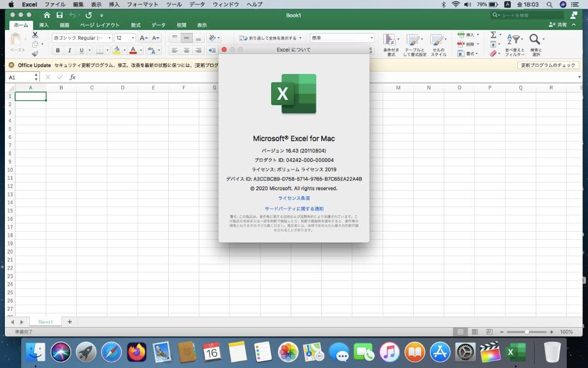Screen dimensions: 588x368
Task: Add a new sheet with the + button
Action: click(69, 322)
